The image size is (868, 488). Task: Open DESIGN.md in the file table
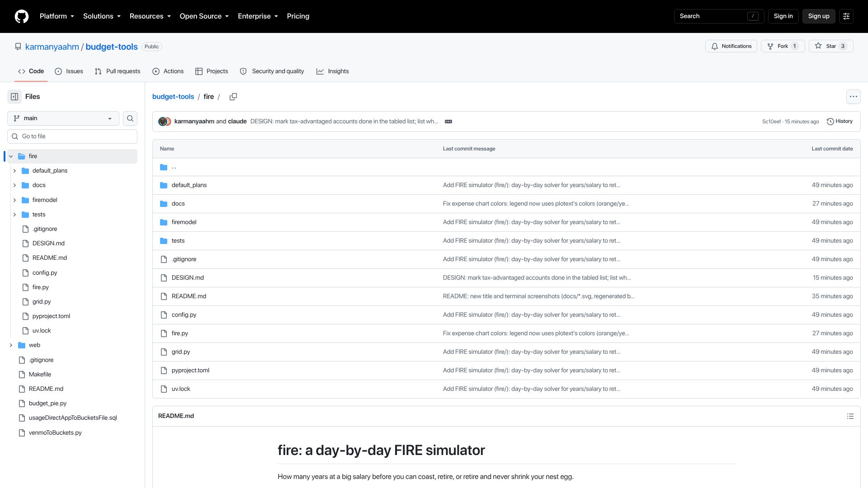click(188, 278)
